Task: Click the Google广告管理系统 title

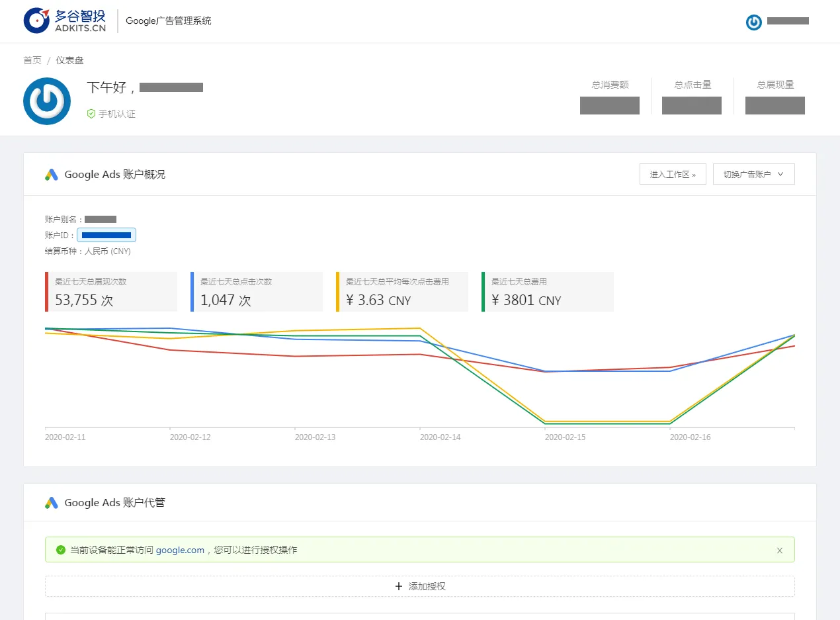Action: (x=169, y=21)
